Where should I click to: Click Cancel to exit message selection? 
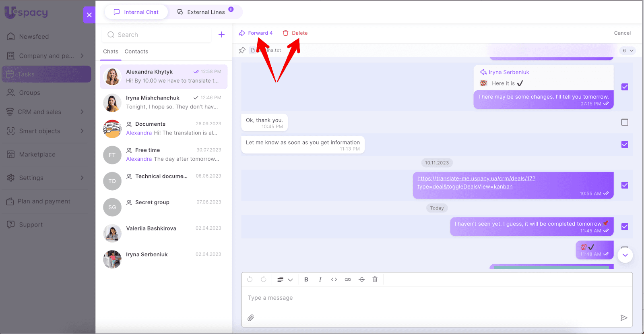point(622,33)
